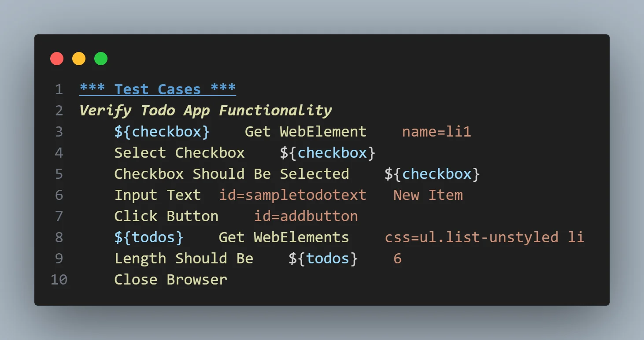
Task: Click the yellow minimize dot
Action: 79,59
